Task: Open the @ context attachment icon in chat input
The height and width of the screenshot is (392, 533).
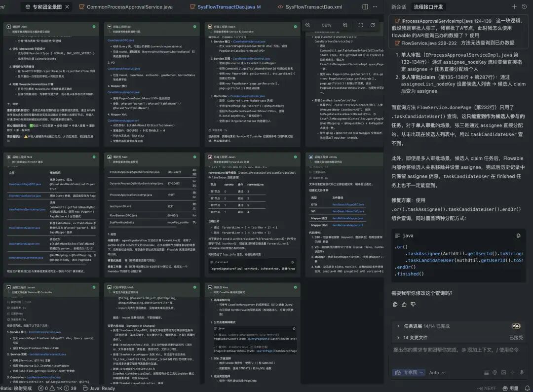Action: tap(495, 373)
